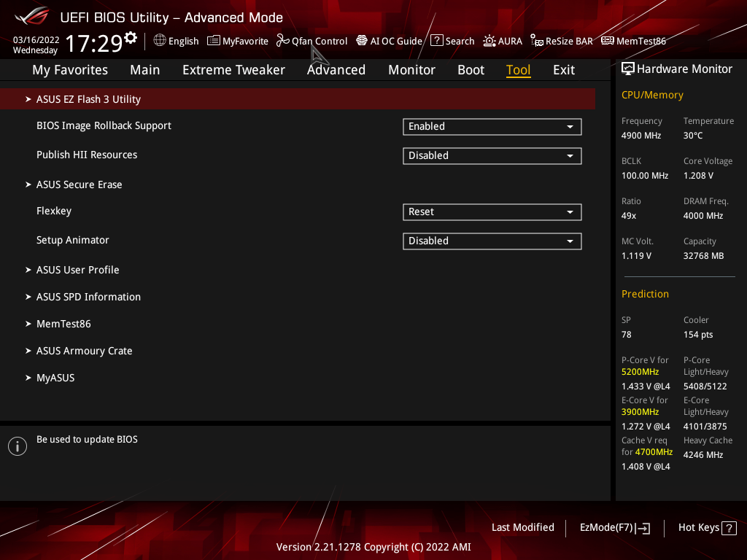Click the 4700MHz cache value

click(654, 452)
